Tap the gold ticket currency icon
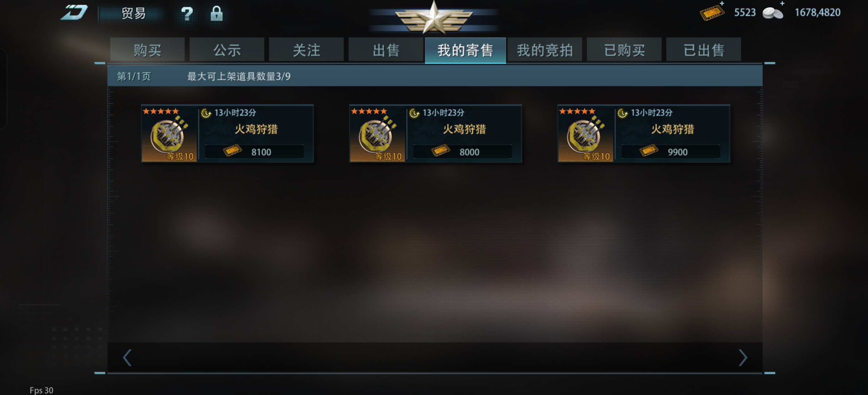Image resolution: width=868 pixels, height=395 pixels. click(x=712, y=13)
